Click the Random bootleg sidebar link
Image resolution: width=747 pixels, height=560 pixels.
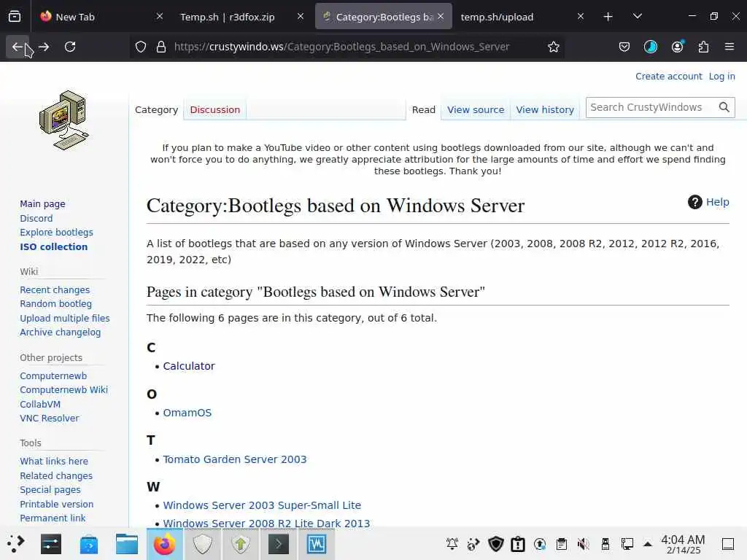55,303
